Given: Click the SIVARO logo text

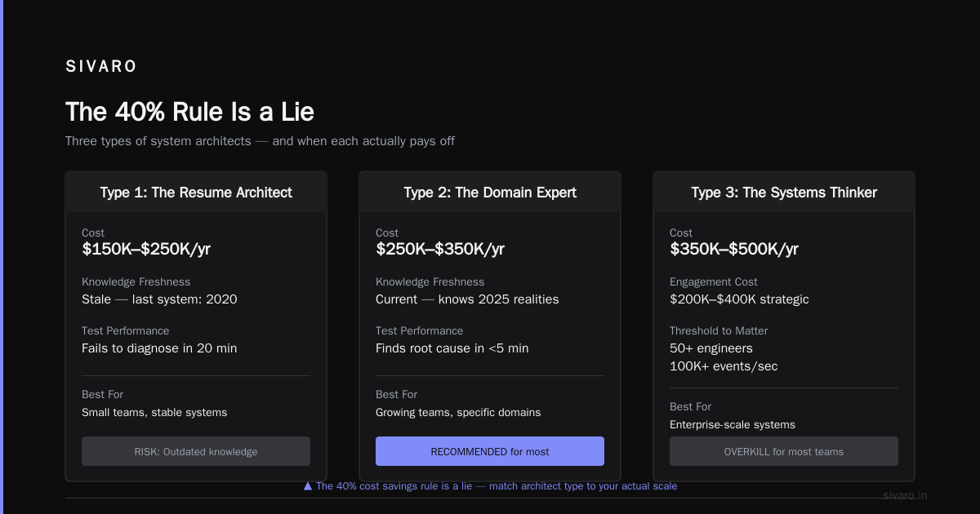Looking at the screenshot, I should tap(101, 67).
